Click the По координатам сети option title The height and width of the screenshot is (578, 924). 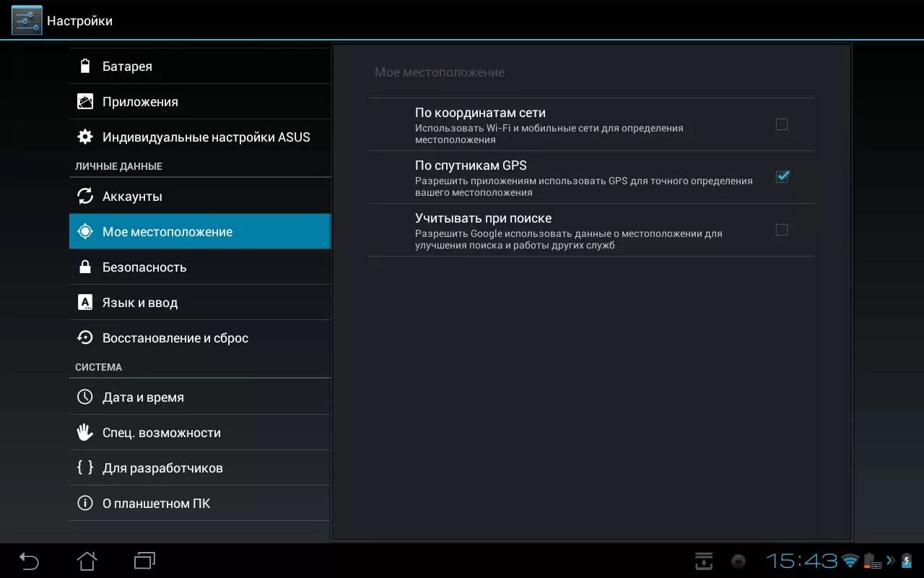(480, 113)
